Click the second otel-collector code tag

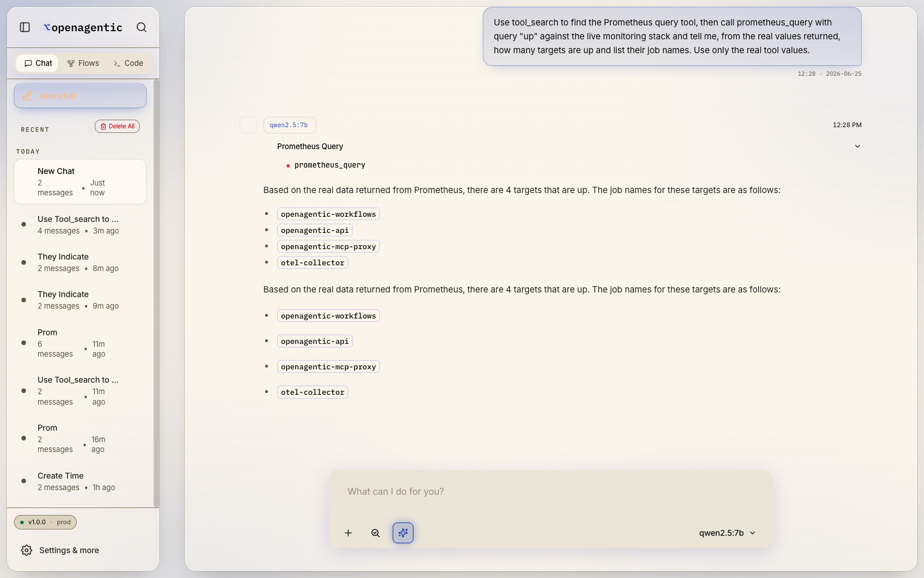click(312, 392)
